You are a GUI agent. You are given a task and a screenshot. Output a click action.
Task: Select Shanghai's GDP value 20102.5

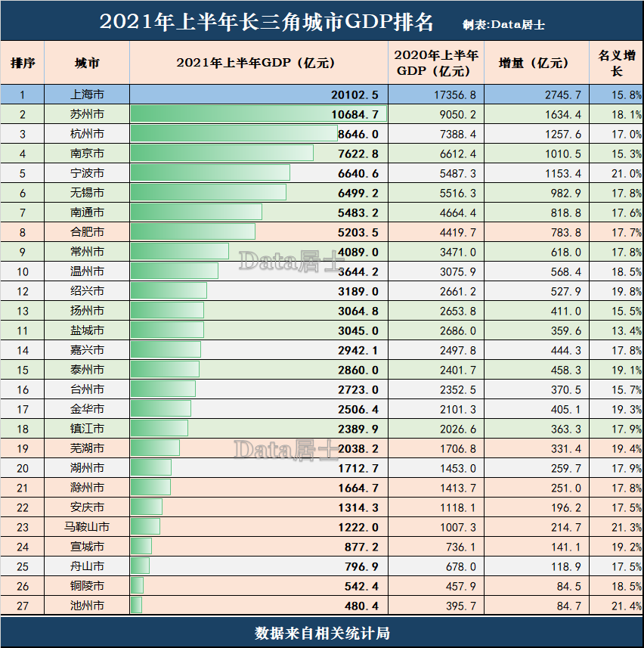click(x=355, y=95)
